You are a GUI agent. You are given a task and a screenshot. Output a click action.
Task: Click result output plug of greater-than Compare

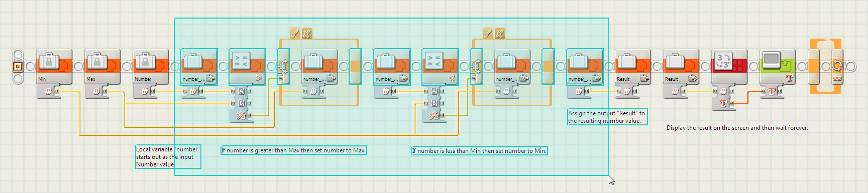pyautogui.click(x=249, y=115)
